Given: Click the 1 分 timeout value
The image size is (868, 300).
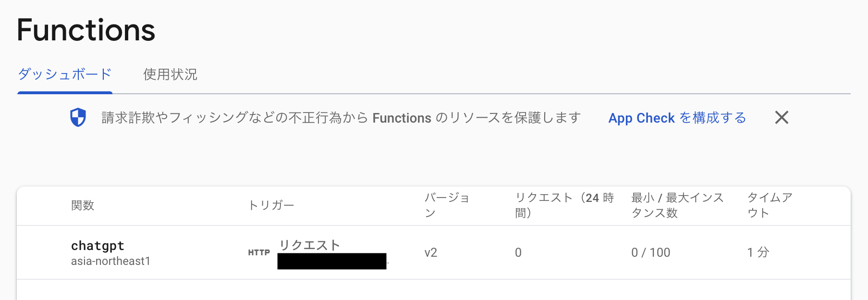Looking at the screenshot, I should click(758, 252).
